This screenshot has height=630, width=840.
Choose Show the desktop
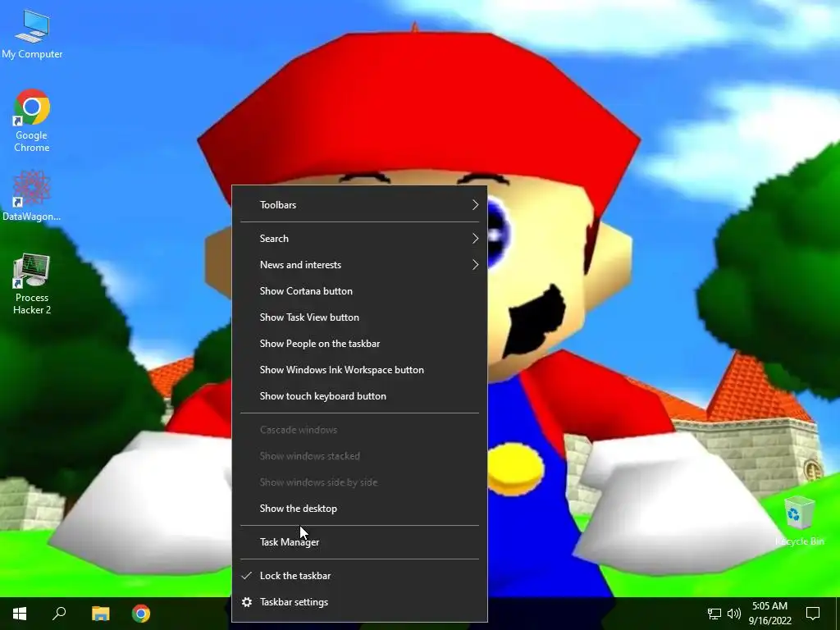coord(359,509)
